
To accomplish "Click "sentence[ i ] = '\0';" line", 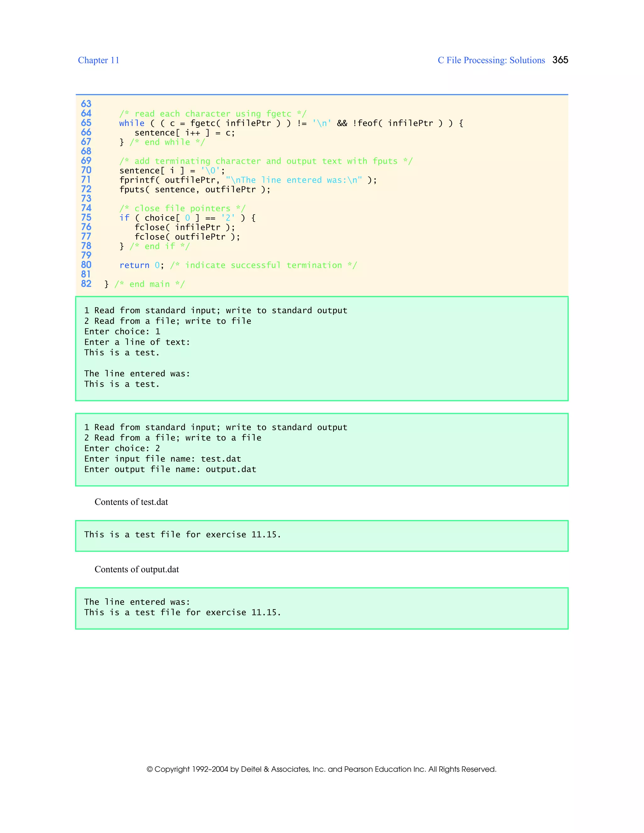I will pyautogui.click(x=172, y=170).
